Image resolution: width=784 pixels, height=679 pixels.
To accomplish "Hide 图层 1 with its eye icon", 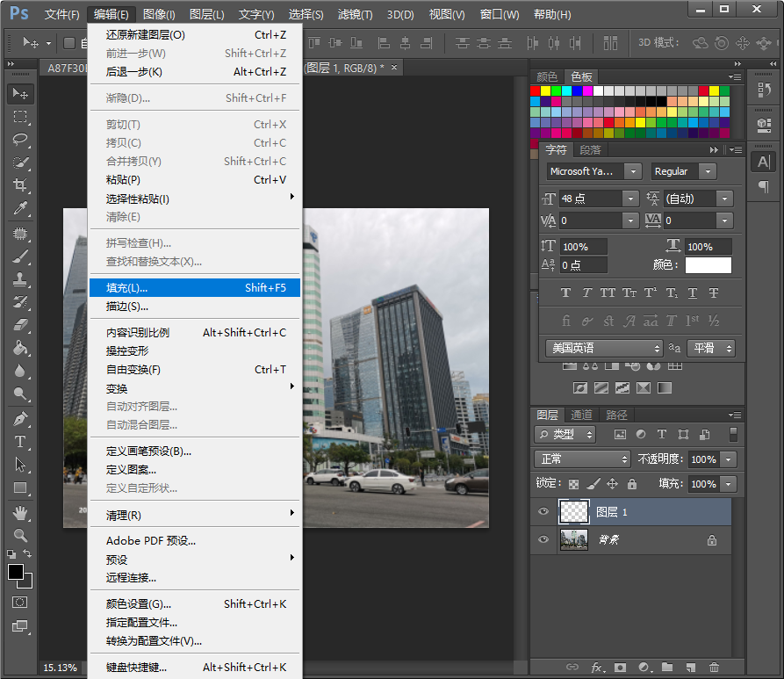I will click(x=543, y=512).
